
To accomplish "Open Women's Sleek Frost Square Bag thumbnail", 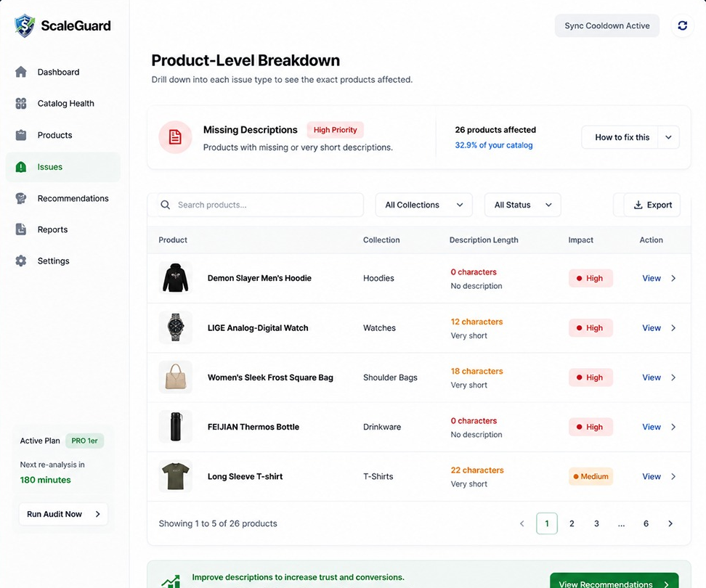I will click(176, 377).
